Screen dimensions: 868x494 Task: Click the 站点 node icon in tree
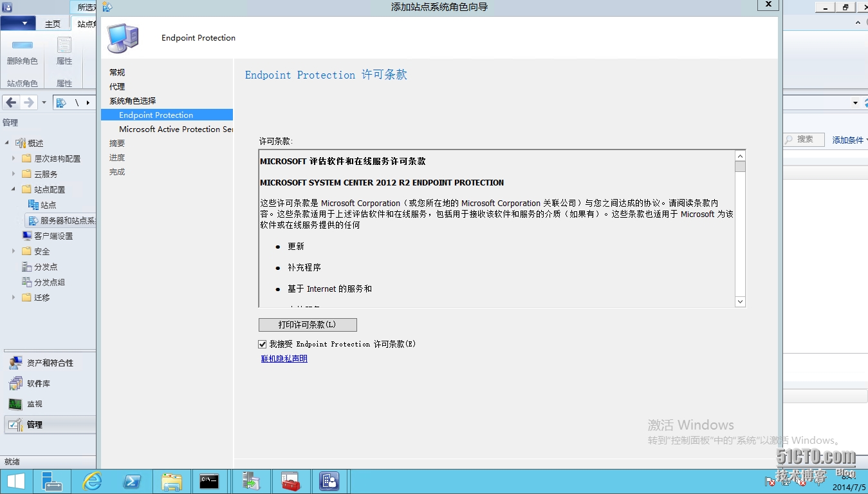point(33,205)
